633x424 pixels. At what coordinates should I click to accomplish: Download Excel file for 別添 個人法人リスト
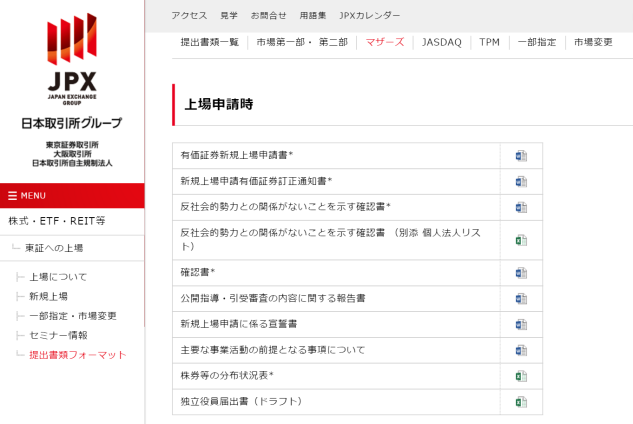[520, 240]
